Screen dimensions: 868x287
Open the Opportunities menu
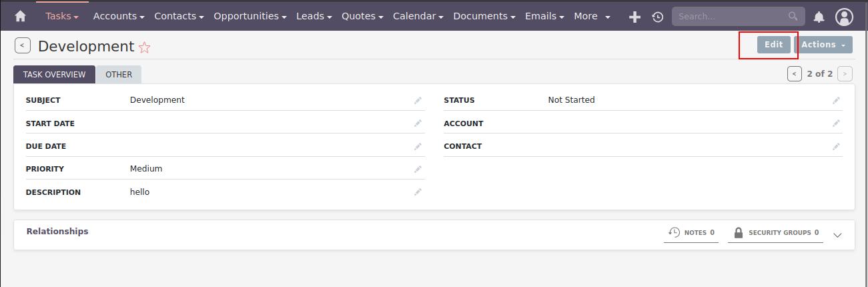pos(250,16)
